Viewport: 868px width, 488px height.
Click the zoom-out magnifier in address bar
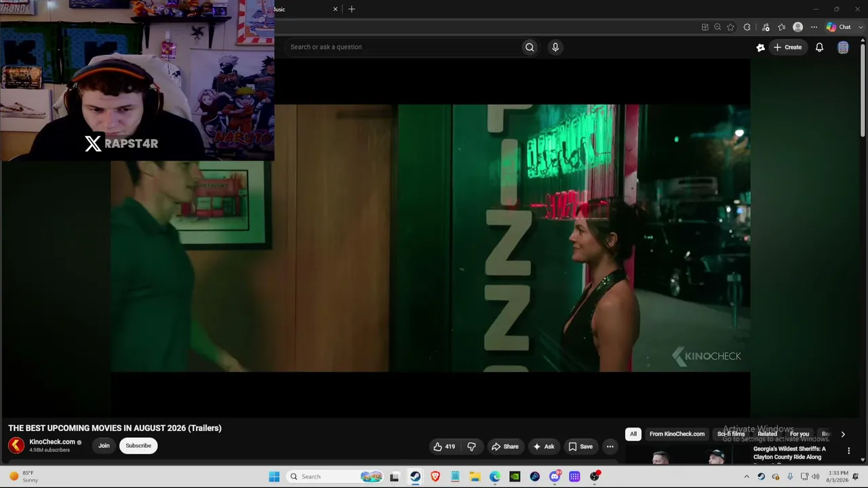click(717, 27)
